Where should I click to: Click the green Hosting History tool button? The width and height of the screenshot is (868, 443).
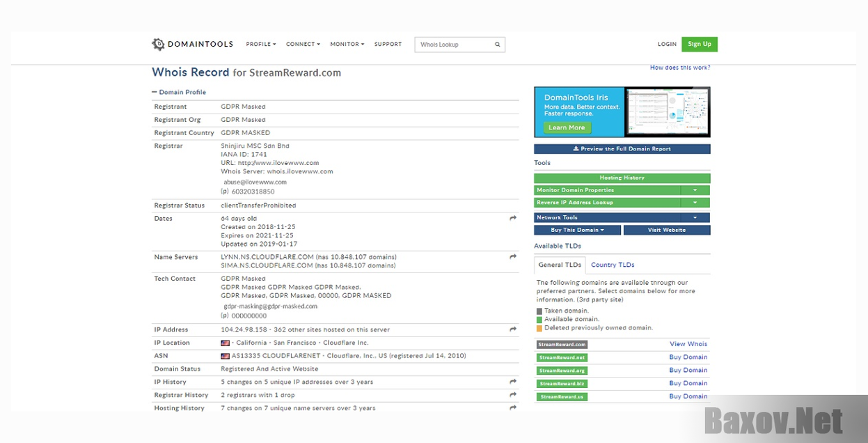pos(622,178)
